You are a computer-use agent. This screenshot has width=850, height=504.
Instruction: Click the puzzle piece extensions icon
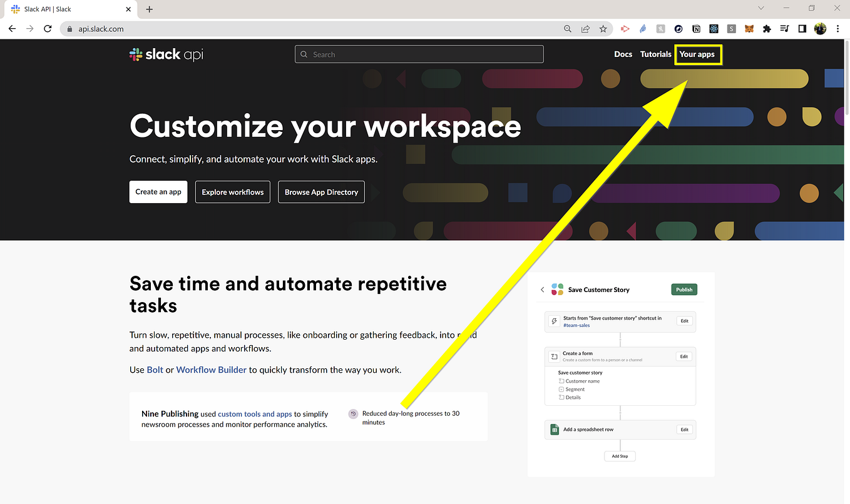(x=766, y=29)
